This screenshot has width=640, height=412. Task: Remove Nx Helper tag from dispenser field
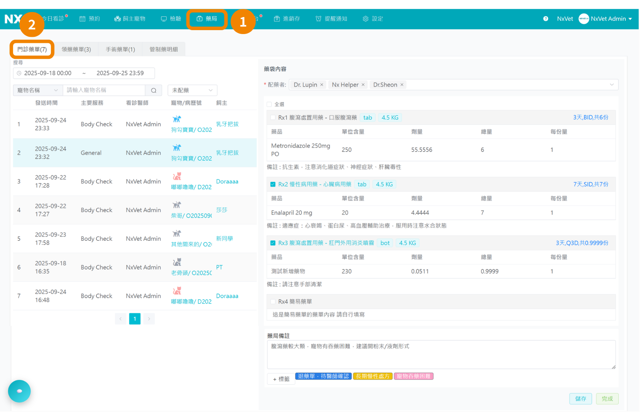(x=363, y=85)
